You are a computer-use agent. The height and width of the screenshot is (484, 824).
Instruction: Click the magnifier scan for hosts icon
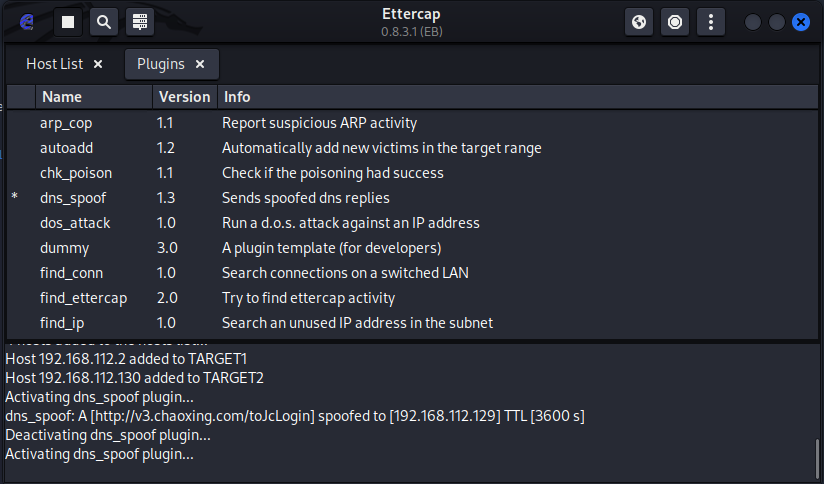coord(104,21)
